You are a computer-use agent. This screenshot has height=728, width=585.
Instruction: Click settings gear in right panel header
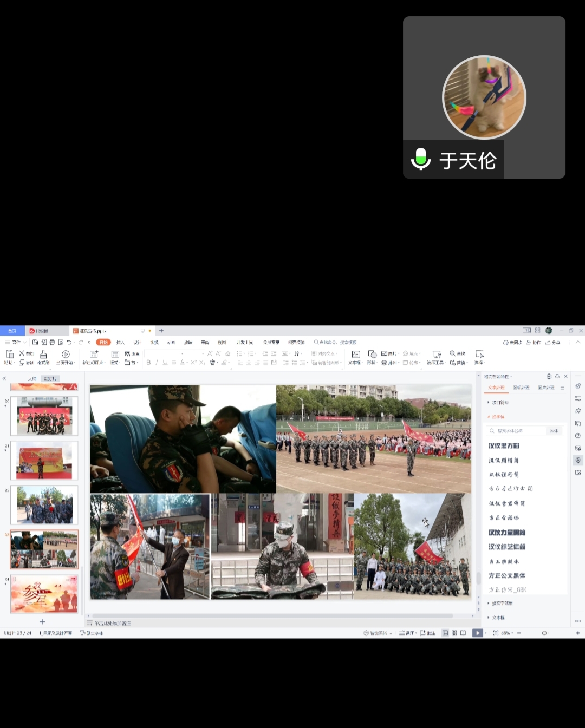(549, 376)
